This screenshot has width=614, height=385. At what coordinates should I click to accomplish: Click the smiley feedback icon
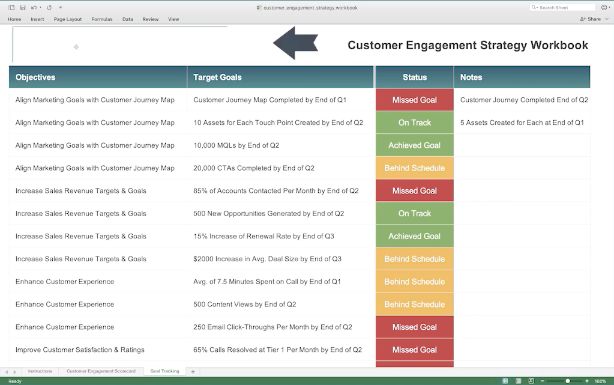[603, 7]
